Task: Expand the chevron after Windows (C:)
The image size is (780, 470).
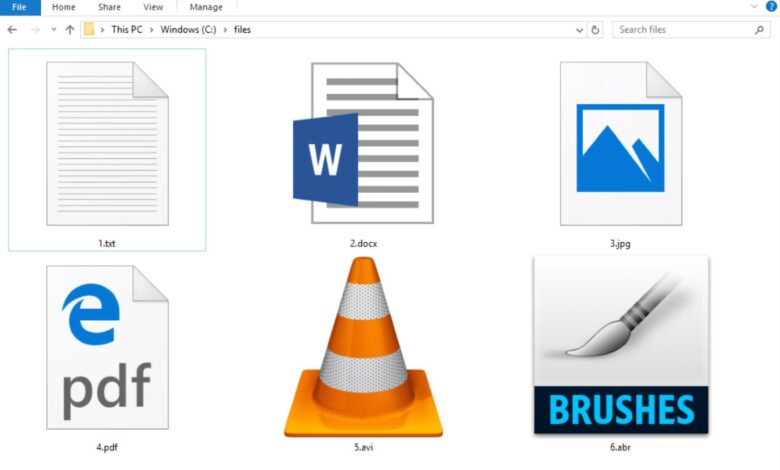Action: 225,30
